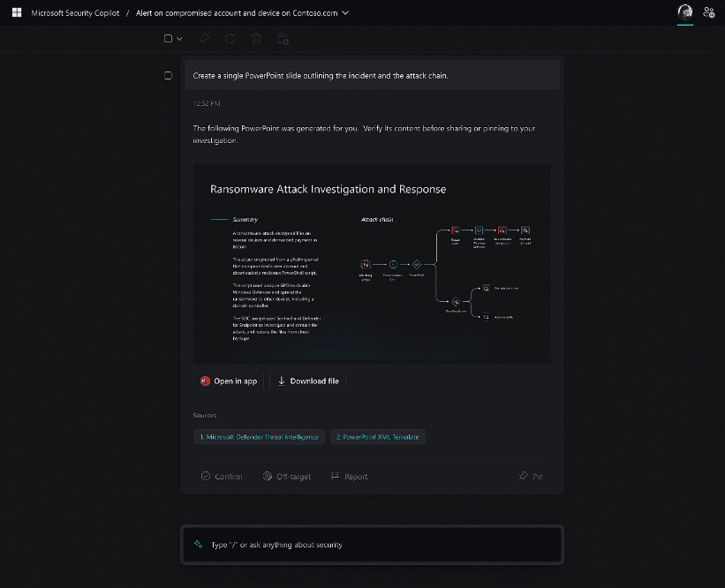
Task: Click the slide title Ransomware Attack Investigation
Action: click(328, 189)
